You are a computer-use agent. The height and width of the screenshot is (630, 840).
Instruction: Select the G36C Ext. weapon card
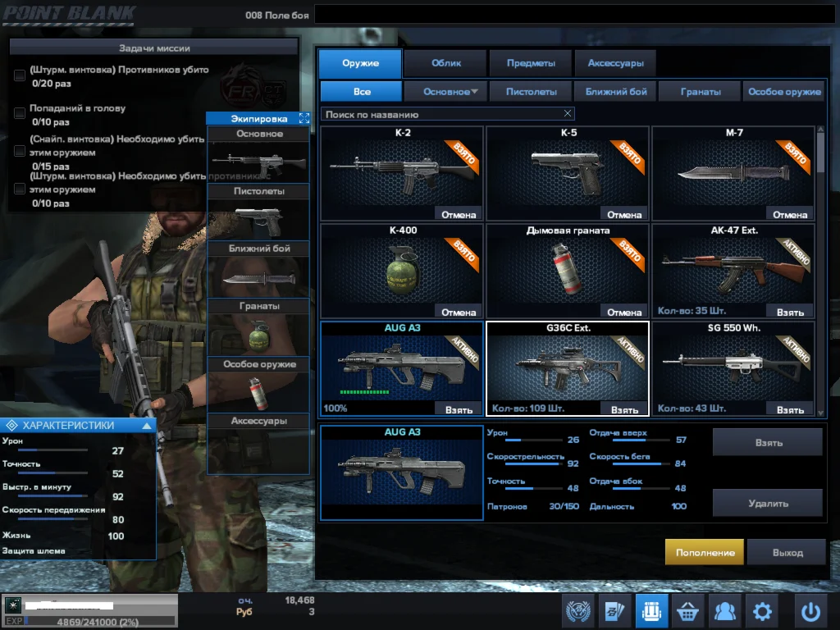pos(568,368)
